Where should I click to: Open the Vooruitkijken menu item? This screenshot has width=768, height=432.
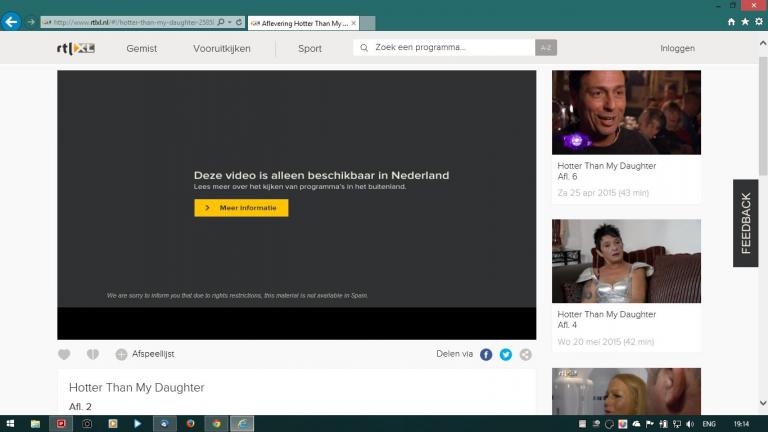(222, 48)
